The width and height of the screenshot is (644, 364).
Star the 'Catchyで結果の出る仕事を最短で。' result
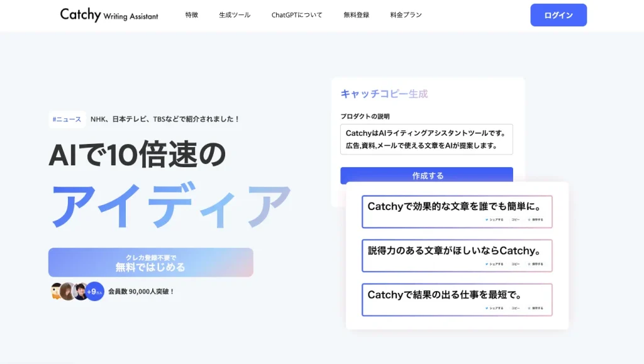[530, 308]
